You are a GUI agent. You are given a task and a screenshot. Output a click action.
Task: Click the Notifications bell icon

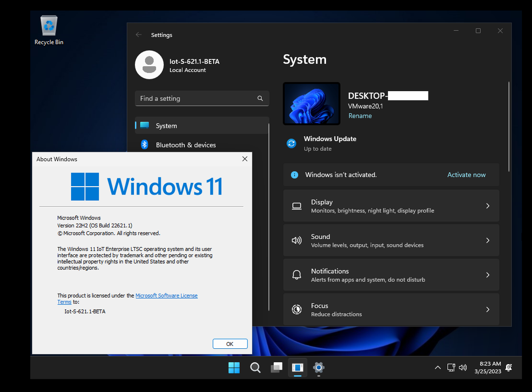click(297, 275)
